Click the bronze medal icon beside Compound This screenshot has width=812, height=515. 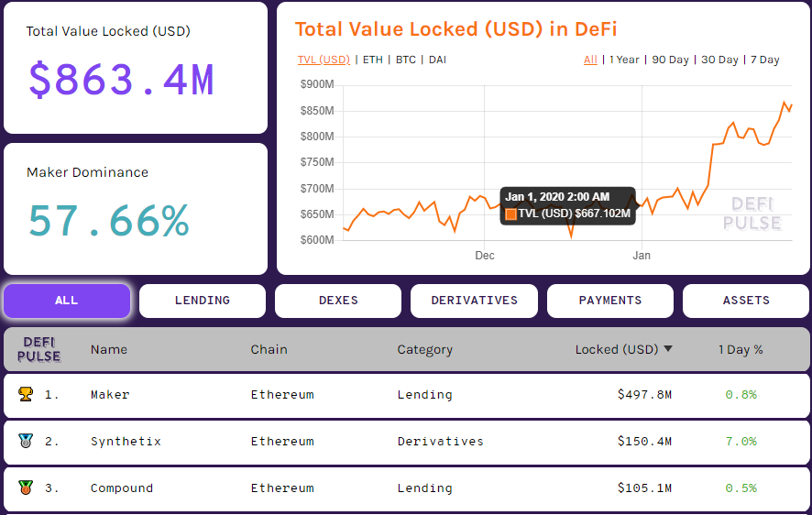(25, 488)
